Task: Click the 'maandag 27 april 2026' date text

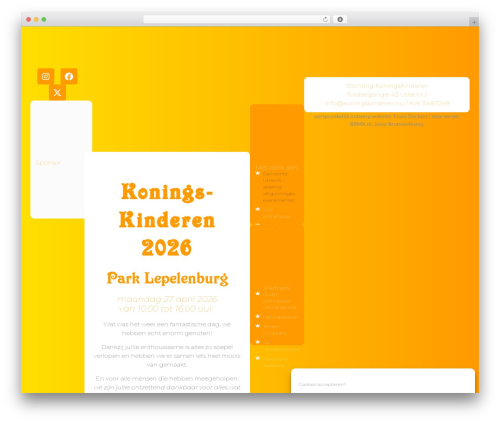Action: tap(167, 299)
